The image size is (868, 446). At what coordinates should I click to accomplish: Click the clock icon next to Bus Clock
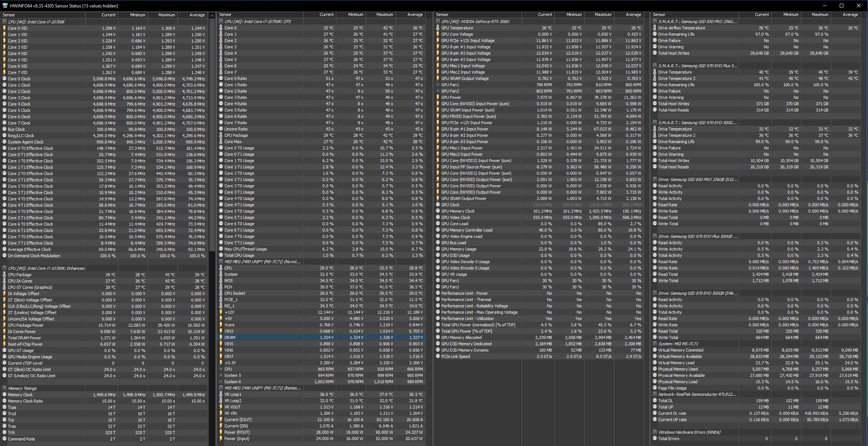(4, 129)
